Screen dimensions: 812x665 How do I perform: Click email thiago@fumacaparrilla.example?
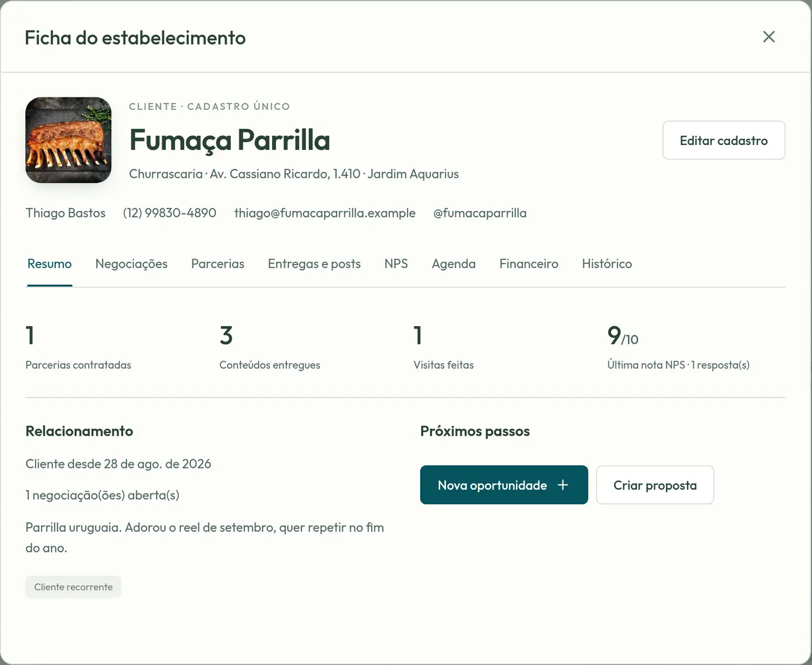pos(325,213)
